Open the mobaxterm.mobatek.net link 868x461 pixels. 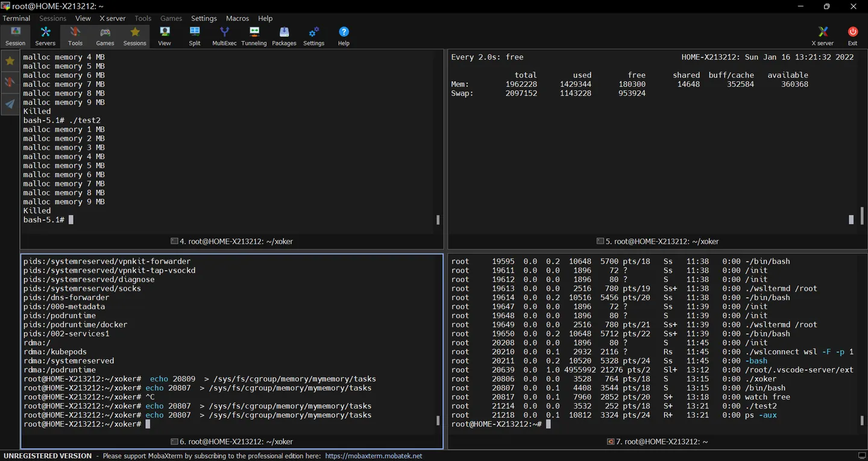[374, 456]
